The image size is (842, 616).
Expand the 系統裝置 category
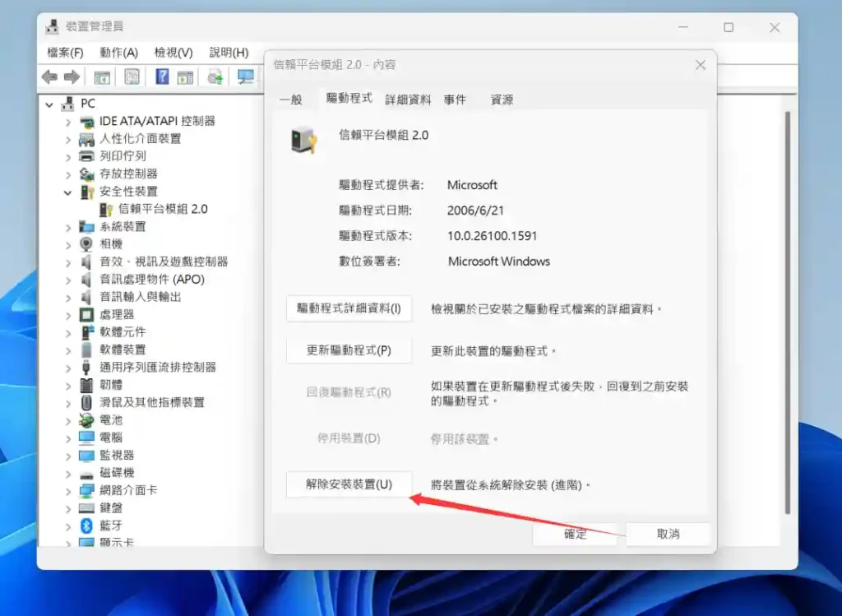click(x=68, y=228)
